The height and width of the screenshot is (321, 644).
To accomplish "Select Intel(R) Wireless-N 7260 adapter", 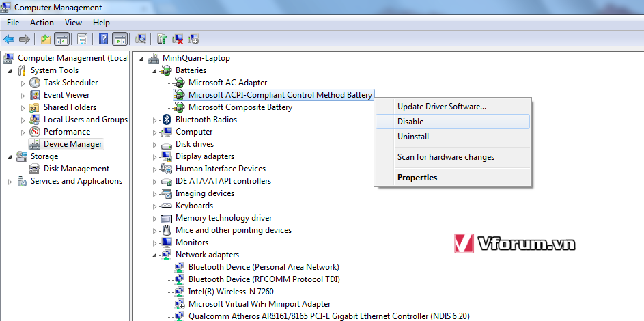I will click(231, 292).
